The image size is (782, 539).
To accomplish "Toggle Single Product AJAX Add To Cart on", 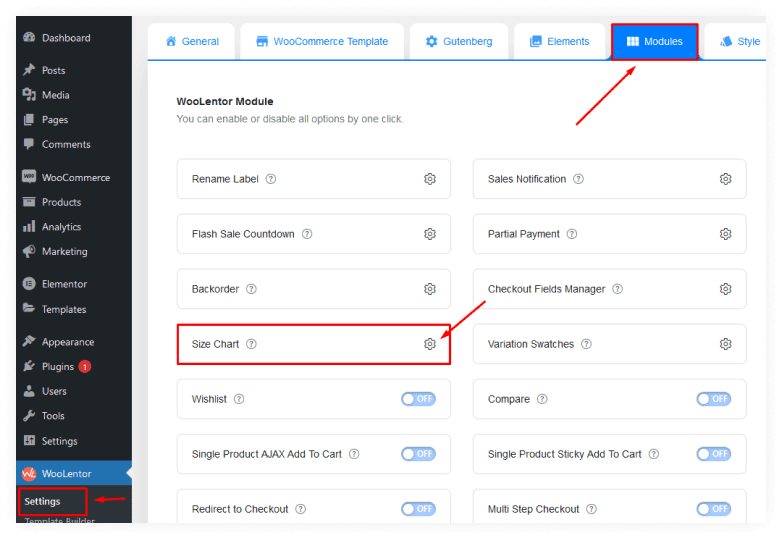I will click(x=418, y=454).
